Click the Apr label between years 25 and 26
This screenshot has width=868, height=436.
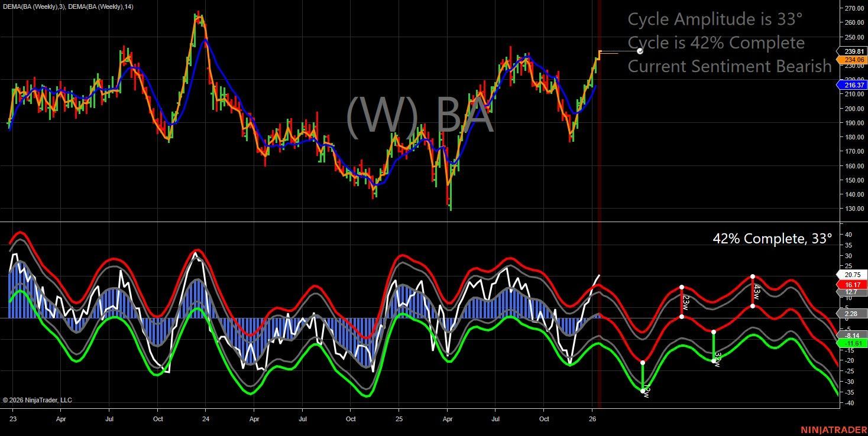(x=447, y=419)
